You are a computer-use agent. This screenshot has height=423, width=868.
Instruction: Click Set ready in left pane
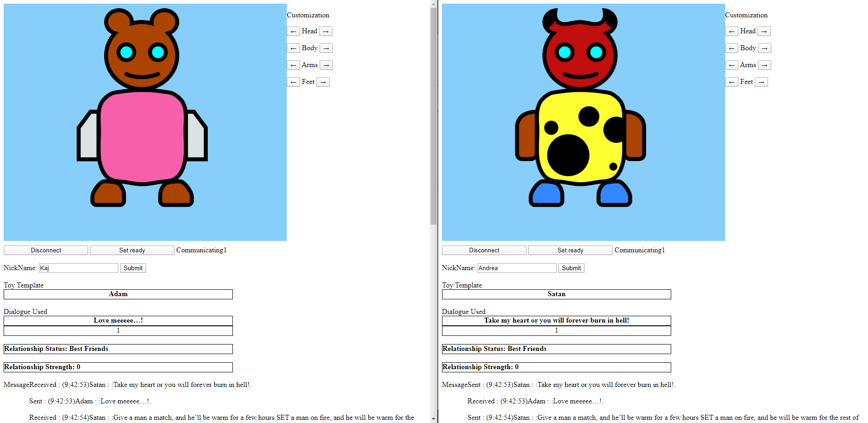[132, 251]
